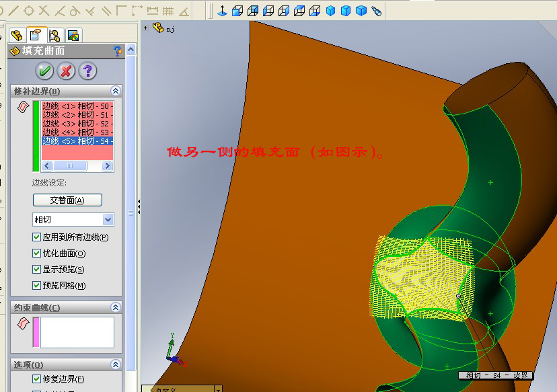Screen dimensions: 557x392
Task: Toggle 显示预览(S) checkbox
Action: [36, 269]
